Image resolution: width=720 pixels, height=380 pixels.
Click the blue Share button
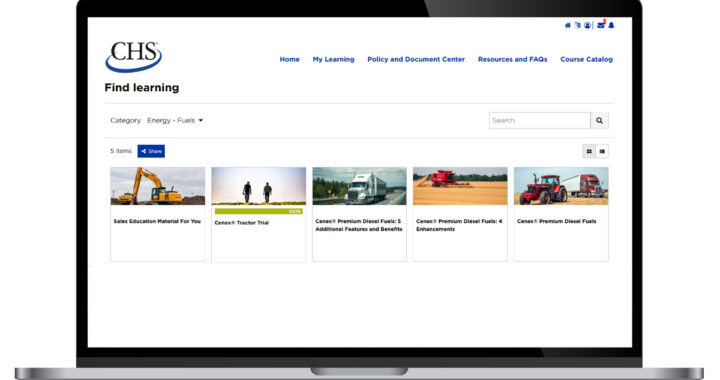tap(151, 151)
